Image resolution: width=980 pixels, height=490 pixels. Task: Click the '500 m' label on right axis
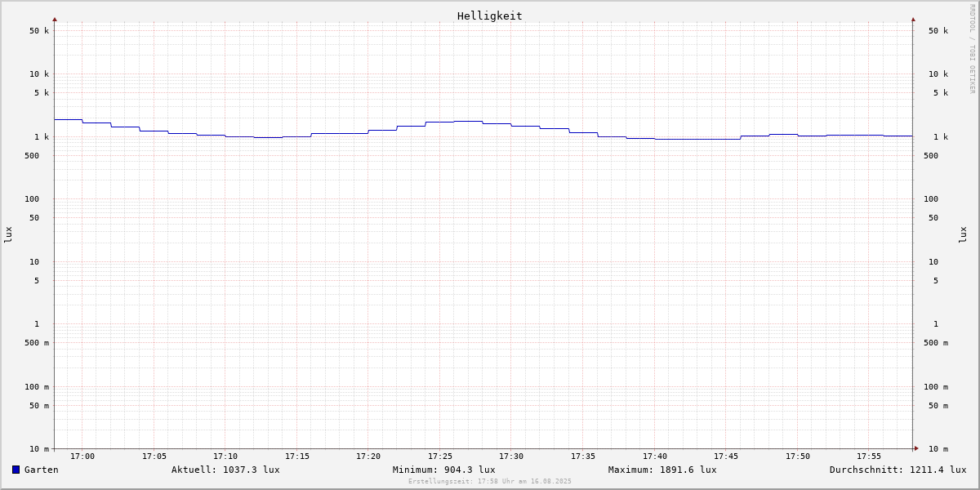(936, 343)
